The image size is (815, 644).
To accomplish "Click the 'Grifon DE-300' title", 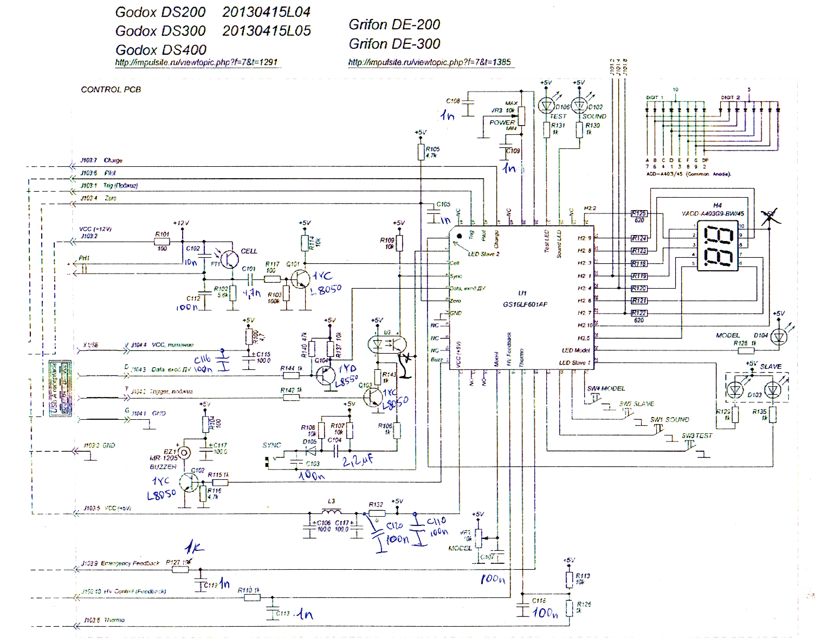I will pos(394,44).
